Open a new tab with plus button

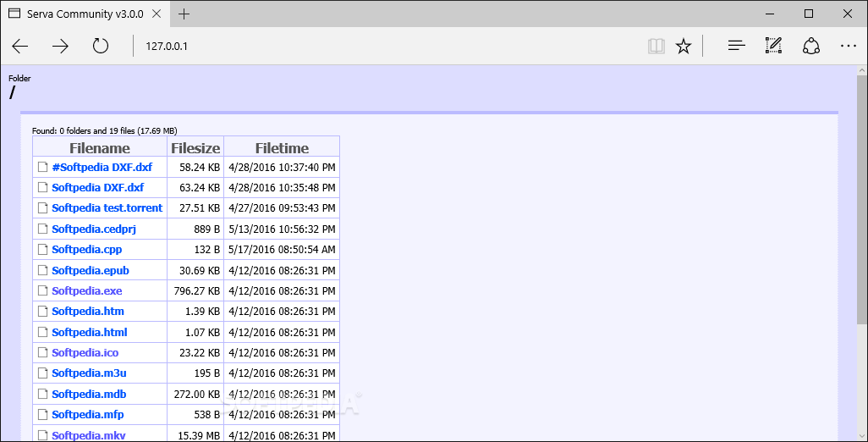click(x=184, y=14)
